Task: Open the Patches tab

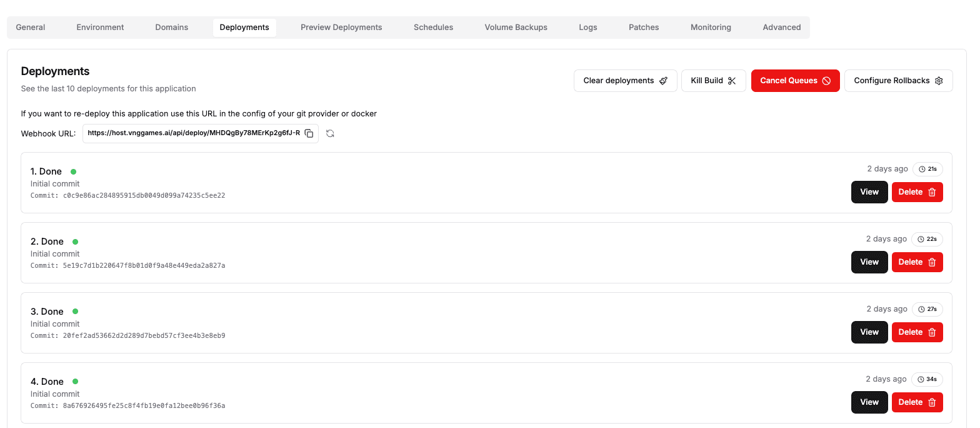Action: click(644, 28)
